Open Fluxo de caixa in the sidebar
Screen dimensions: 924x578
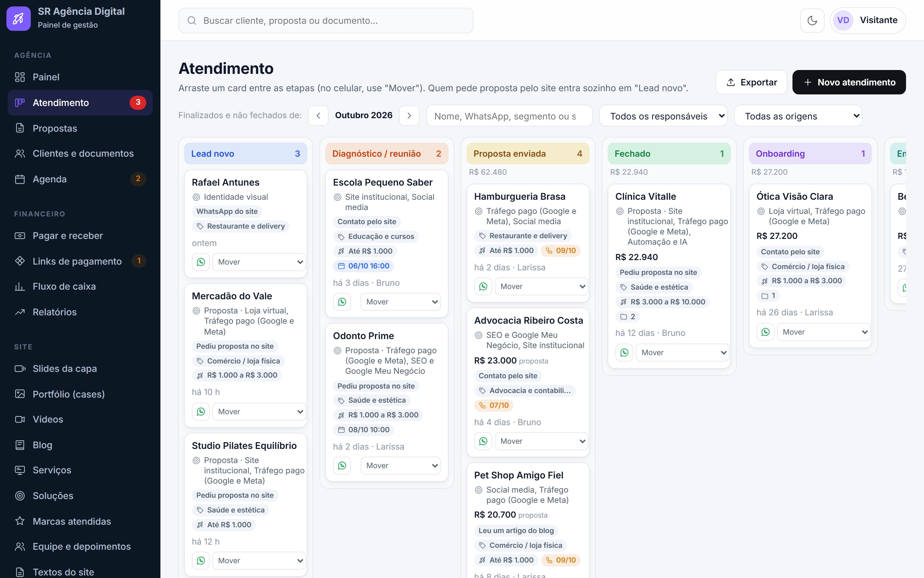(x=80, y=286)
